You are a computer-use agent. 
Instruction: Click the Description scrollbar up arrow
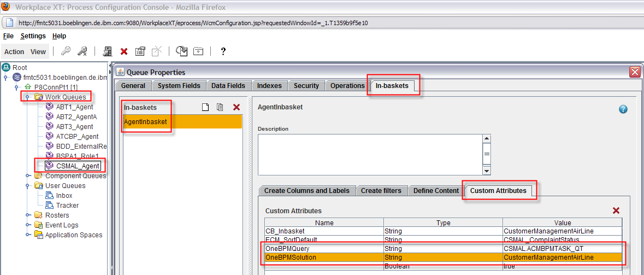(x=487, y=138)
